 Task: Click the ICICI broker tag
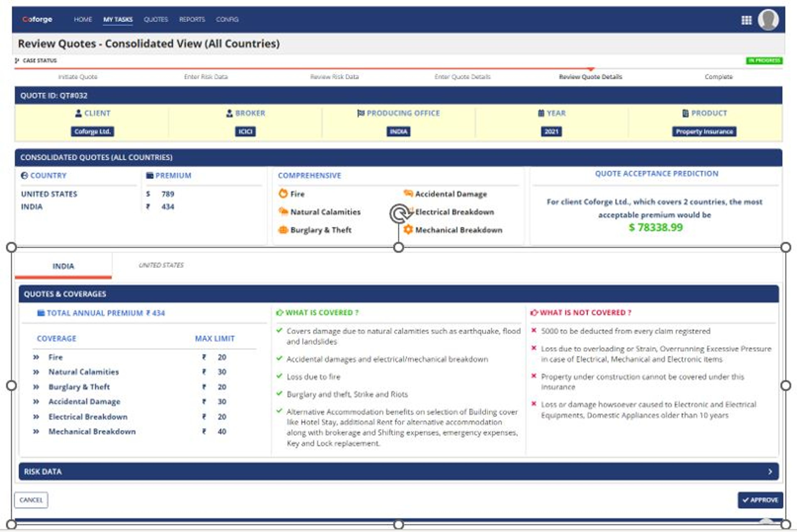(x=245, y=132)
